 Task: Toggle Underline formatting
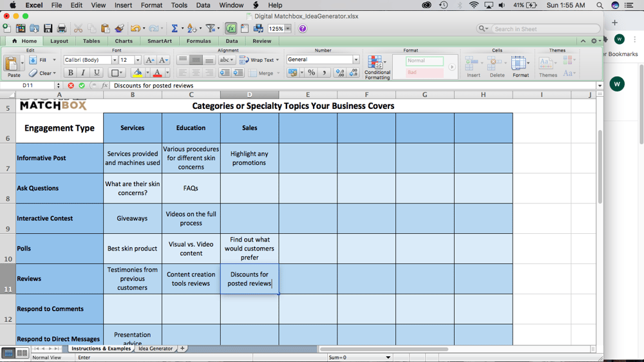click(97, 73)
